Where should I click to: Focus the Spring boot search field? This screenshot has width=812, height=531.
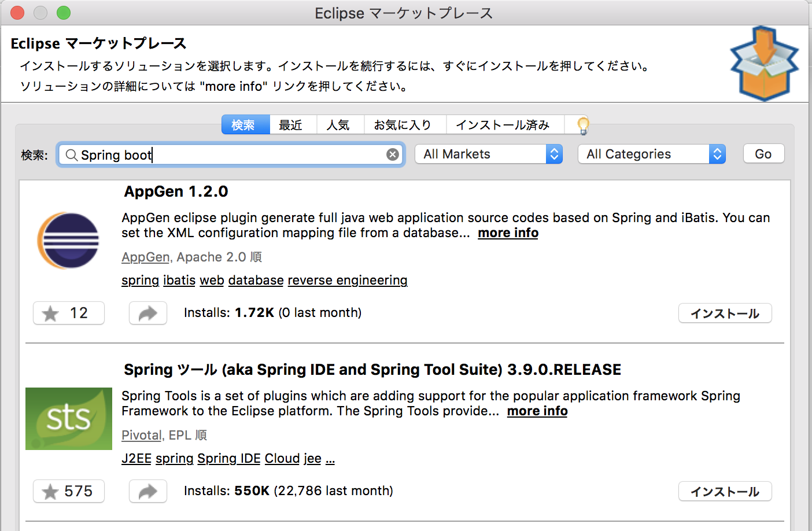click(x=231, y=154)
